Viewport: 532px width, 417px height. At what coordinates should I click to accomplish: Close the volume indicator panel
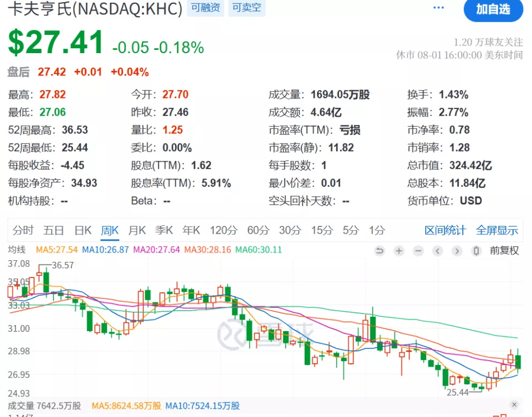(x=514, y=405)
